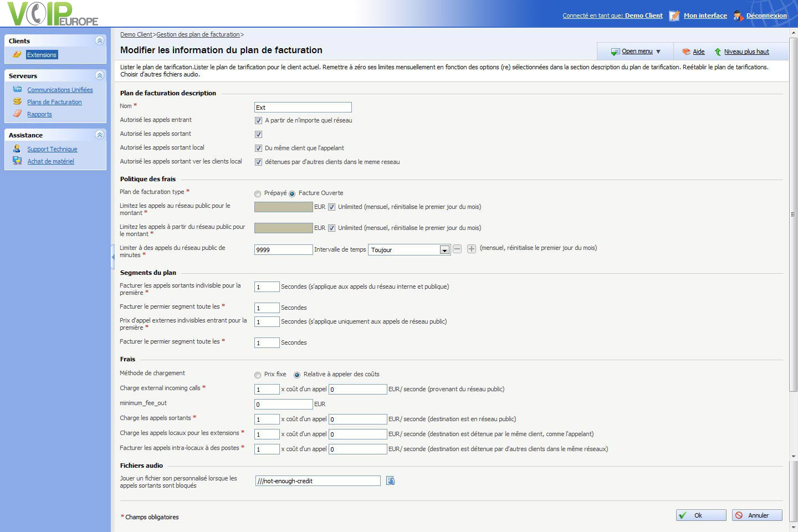The width and height of the screenshot is (798, 532).
Task: Click the Rapports sidebar icon
Action: (17, 114)
